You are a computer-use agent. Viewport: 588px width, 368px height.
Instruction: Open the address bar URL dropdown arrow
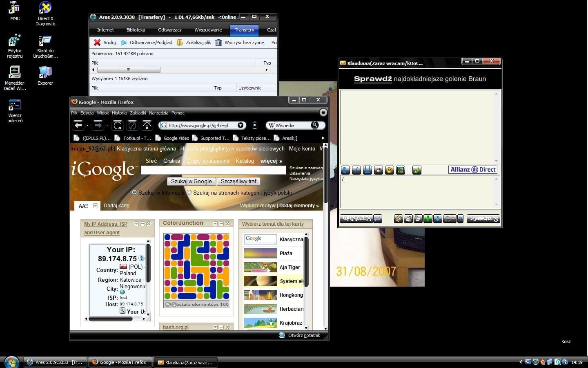tap(241, 125)
